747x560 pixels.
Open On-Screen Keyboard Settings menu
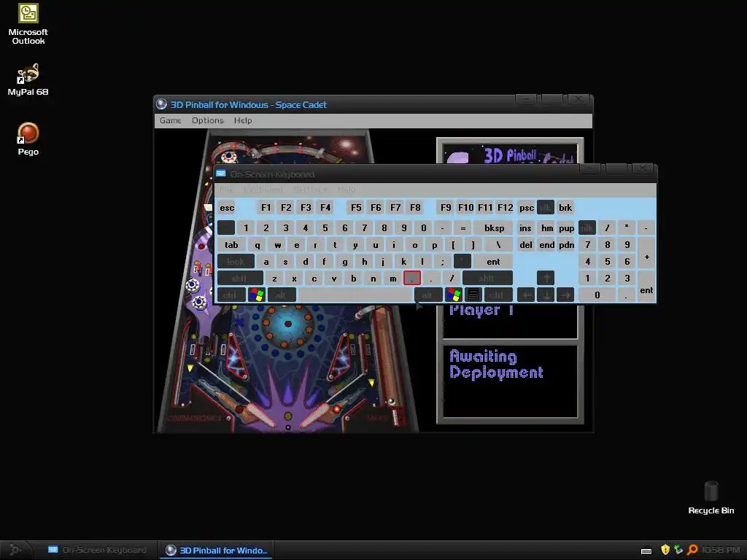click(310, 190)
